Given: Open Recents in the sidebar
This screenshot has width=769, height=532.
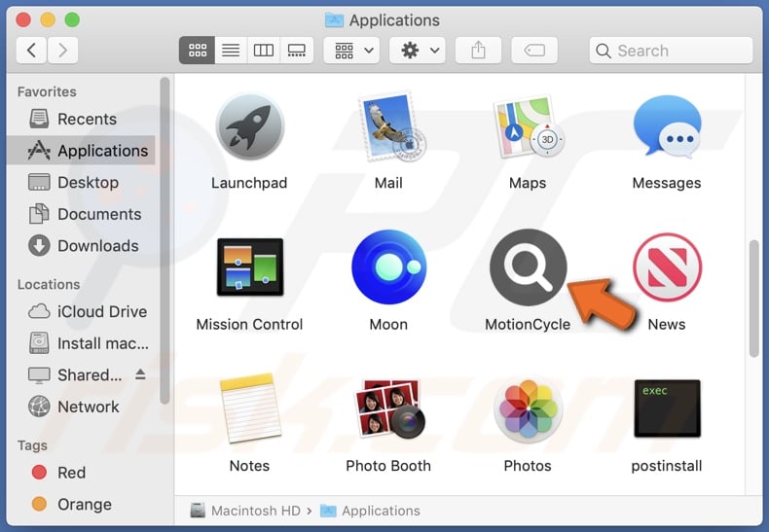Looking at the screenshot, I should click(x=81, y=119).
